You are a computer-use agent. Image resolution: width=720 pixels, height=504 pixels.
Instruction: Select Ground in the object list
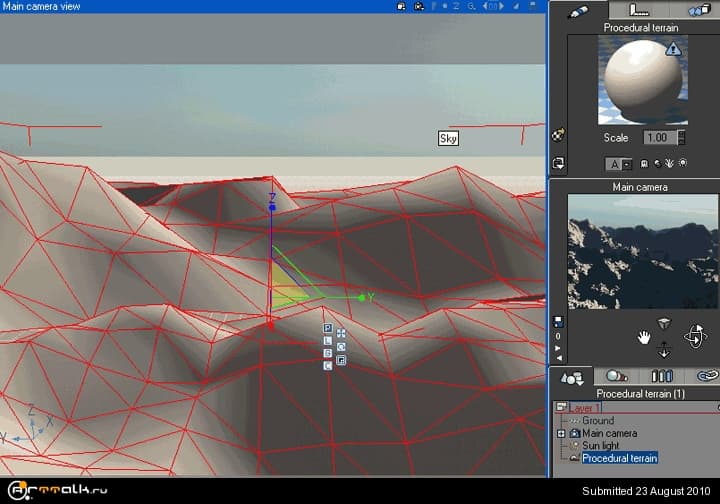click(598, 421)
